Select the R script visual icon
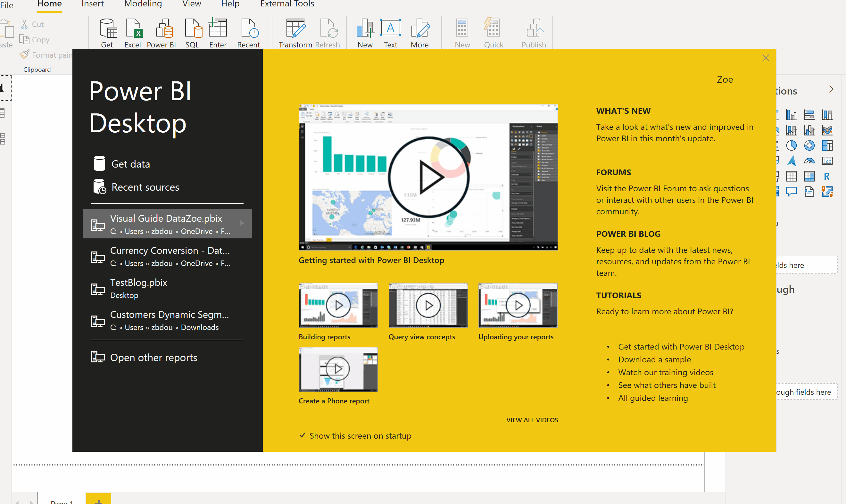Image resolution: width=846 pixels, height=504 pixels. click(827, 176)
